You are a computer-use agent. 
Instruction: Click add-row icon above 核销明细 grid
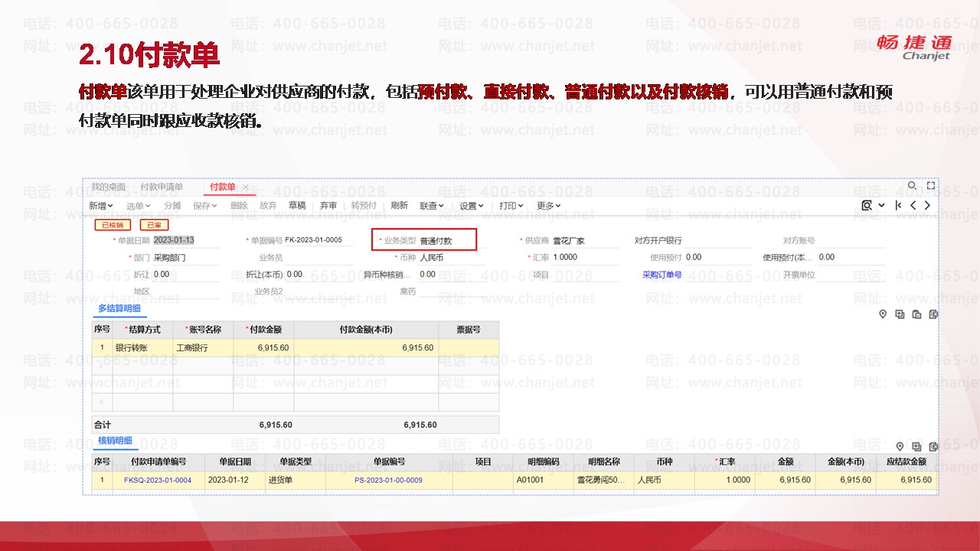coord(916,446)
